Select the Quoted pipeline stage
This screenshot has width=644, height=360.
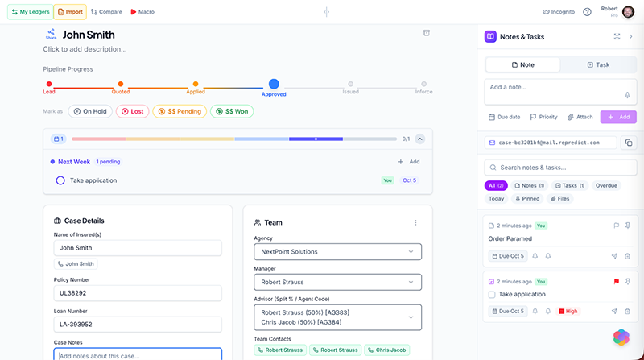point(120,88)
